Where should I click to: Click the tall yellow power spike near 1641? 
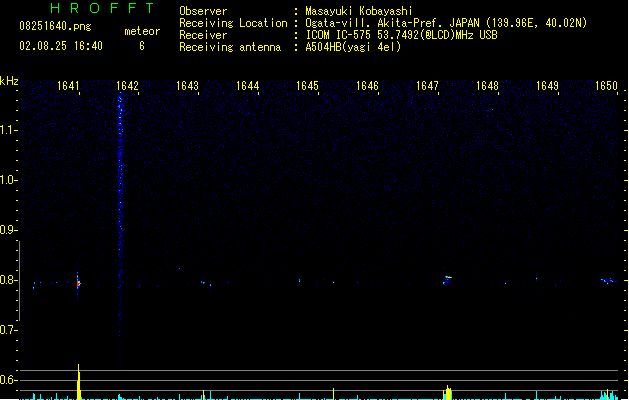pyautogui.click(x=79, y=382)
